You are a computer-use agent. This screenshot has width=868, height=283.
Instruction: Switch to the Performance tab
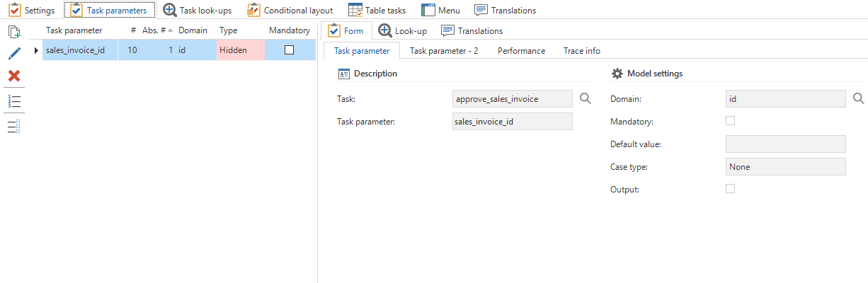521,51
